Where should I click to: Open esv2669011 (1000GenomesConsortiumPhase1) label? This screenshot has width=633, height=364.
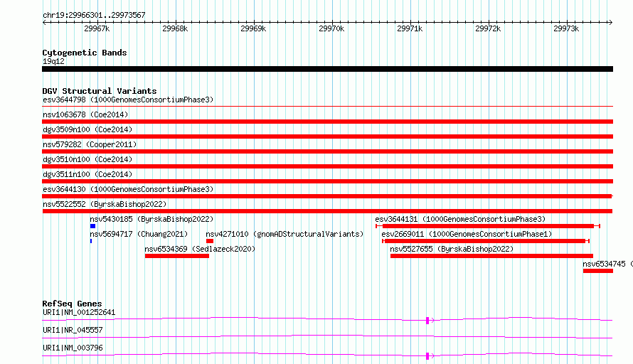(467, 234)
